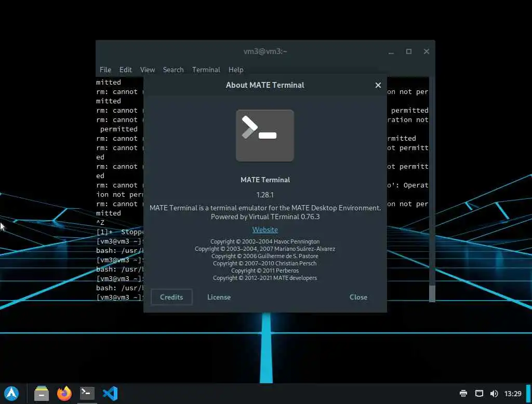Screen dimensions: 532x404
Task: Click the vm3@vm3:~ window title
Action: (x=265, y=51)
